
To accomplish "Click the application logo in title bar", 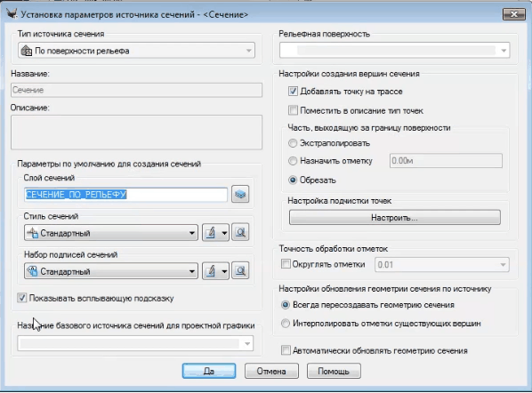I will [12, 14].
